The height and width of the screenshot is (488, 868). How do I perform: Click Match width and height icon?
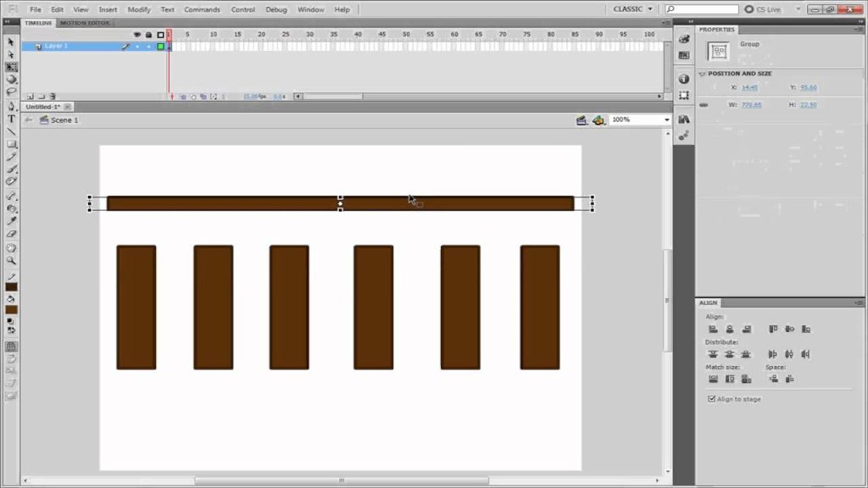tap(747, 379)
